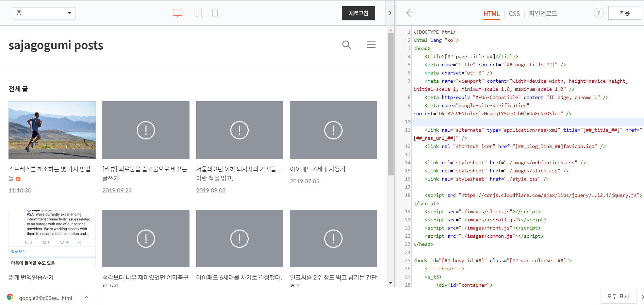Click into empty code line 10
644x305 pixels.
(x=528, y=122)
